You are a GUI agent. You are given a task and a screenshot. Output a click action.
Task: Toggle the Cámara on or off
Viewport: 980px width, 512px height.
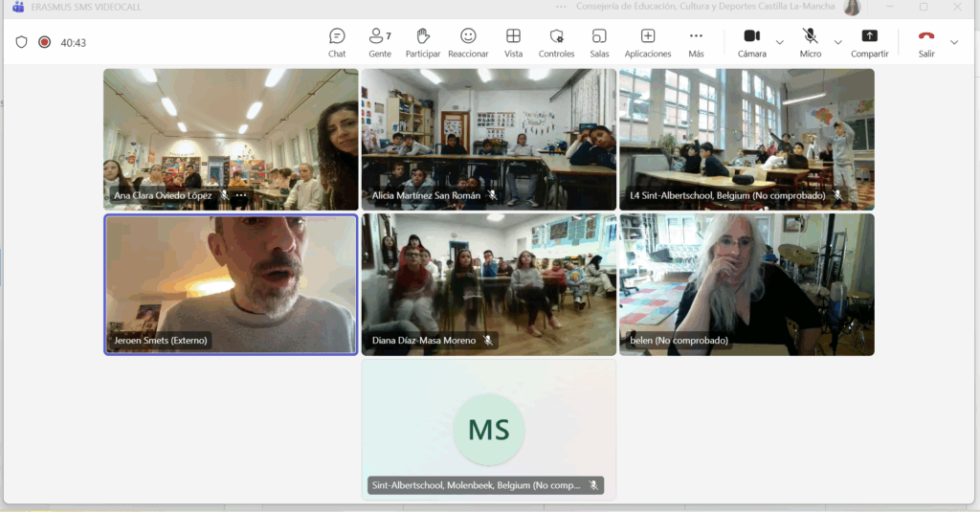point(751,42)
